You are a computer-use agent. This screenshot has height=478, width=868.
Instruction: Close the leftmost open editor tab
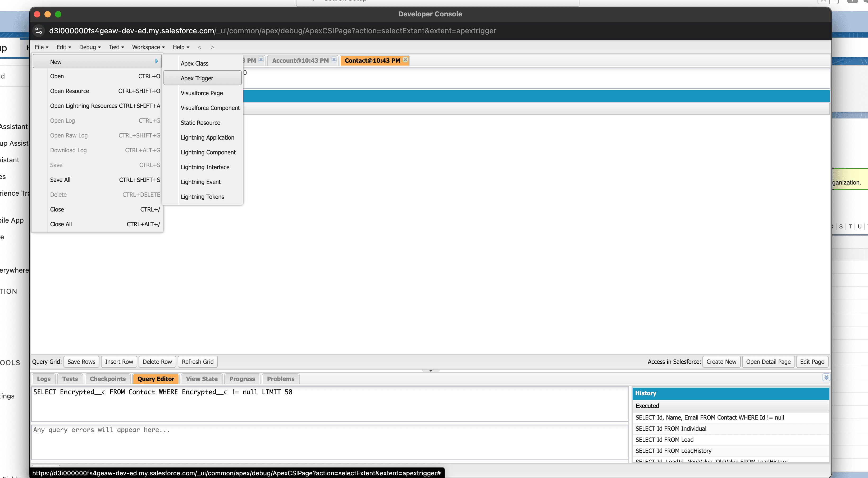pyautogui.click(x=261, y=59)
